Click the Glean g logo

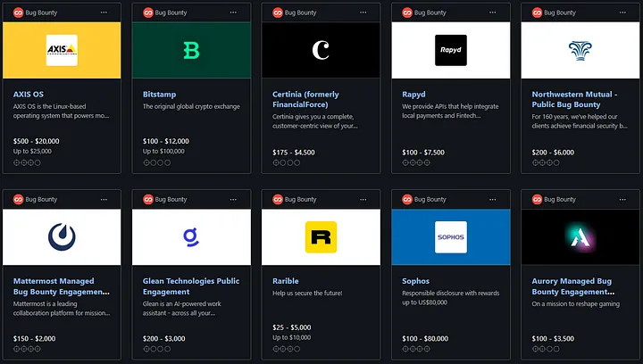tap(191, 236)
